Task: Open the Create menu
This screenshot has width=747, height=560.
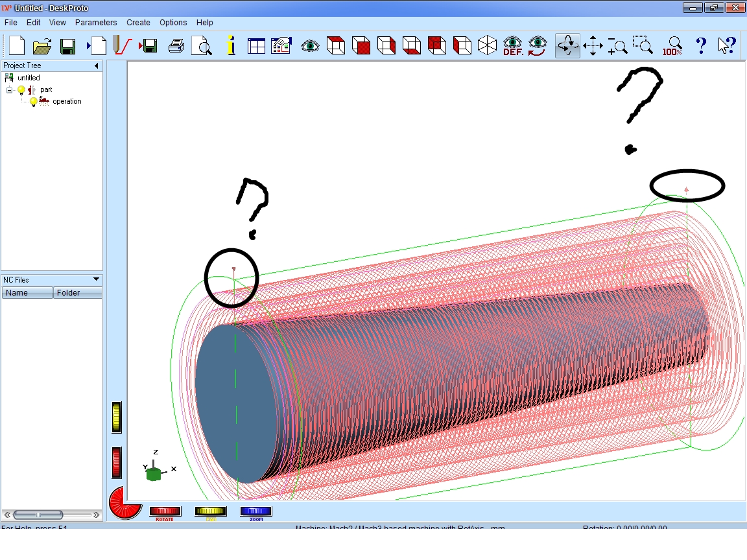Action: tap(138, 22)
